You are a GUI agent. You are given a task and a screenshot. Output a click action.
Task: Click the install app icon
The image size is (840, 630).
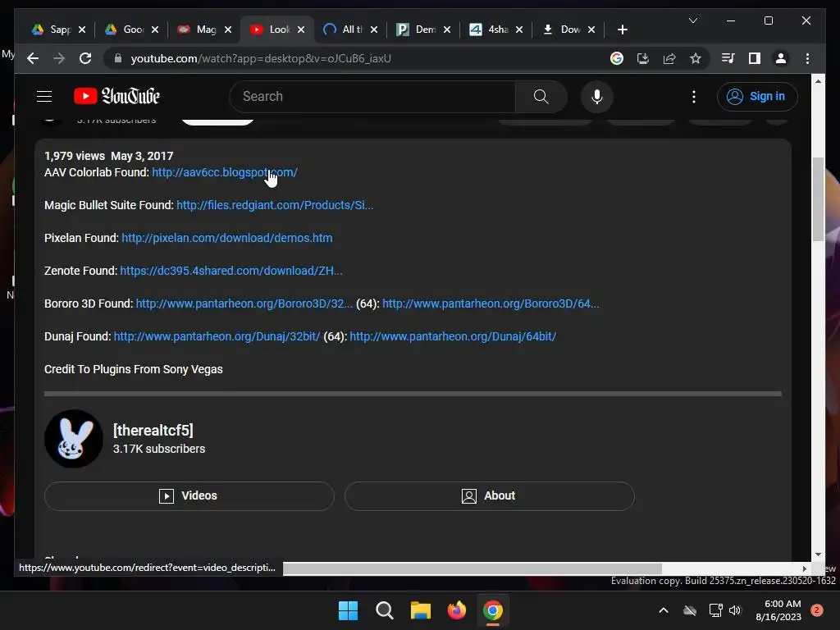tap(643, 58)
